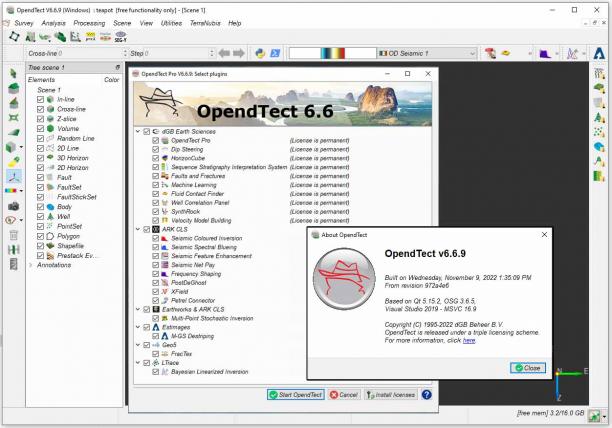Uncheck the FaultStickSet checkbox
Viewport: 612px width, 428px height.
[40, 197]
